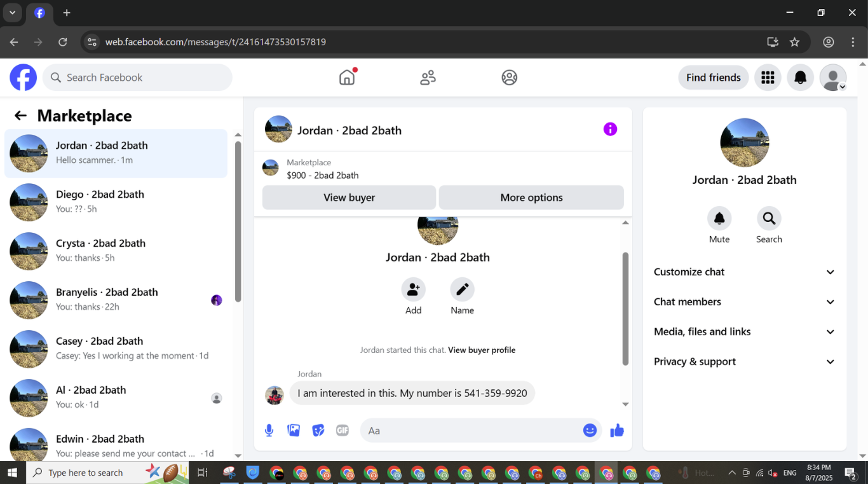The width and height of the screenshot is (868, 484).
Task: Click the listing picture in right panel
Action: click(745, 143)
